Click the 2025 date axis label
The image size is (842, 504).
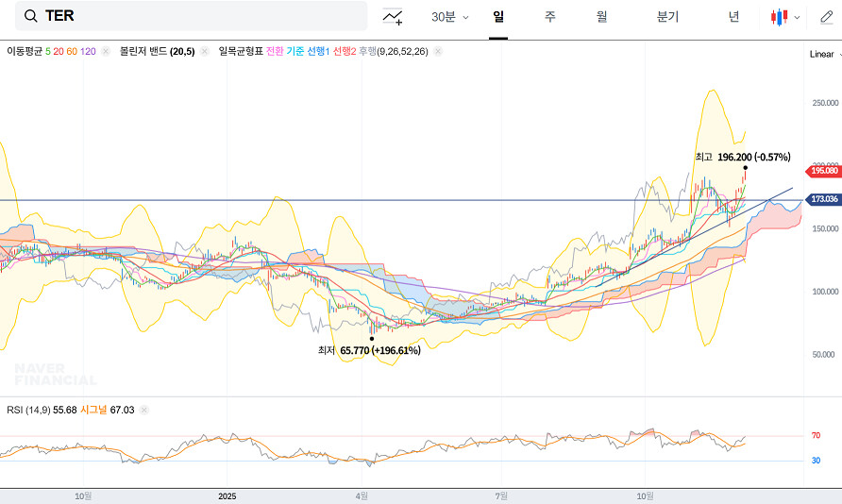(227, 496)
